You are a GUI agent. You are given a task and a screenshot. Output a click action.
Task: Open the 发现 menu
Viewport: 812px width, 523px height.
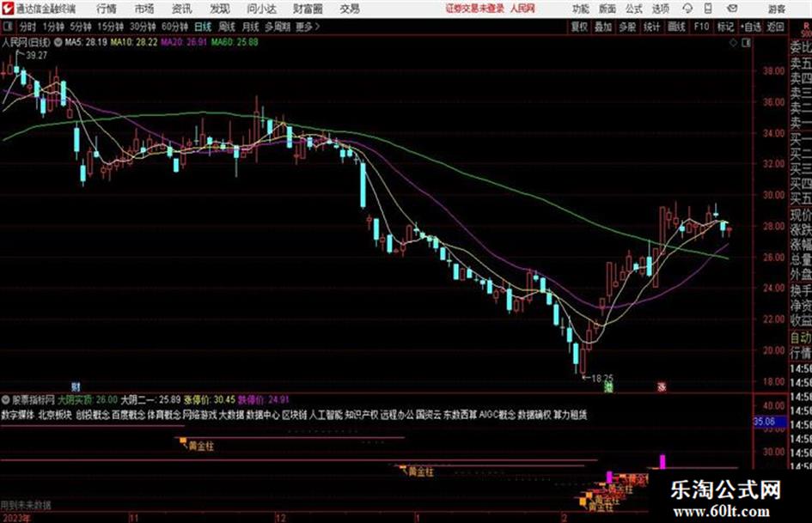point(220,9)
